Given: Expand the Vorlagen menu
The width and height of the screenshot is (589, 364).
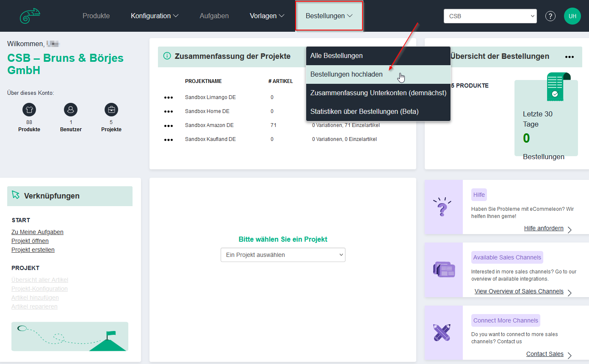Looking at the screenshot, I should click(x=267, y=16).
